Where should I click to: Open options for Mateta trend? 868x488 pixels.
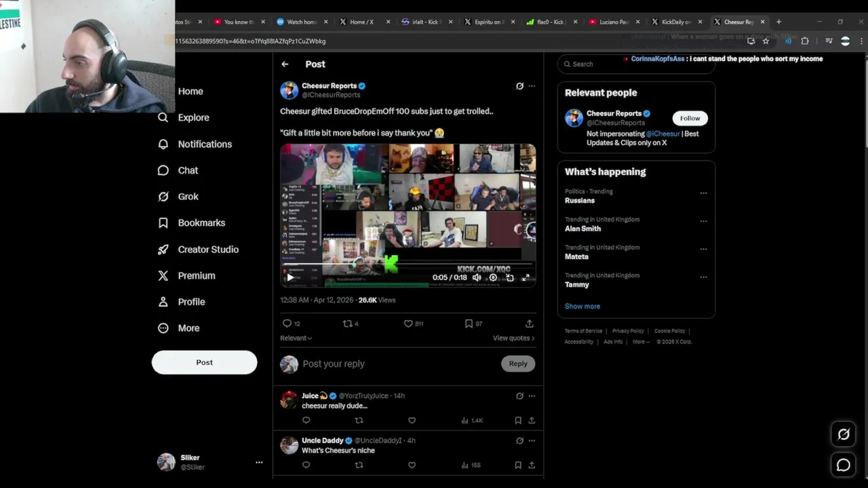(703, 249)
